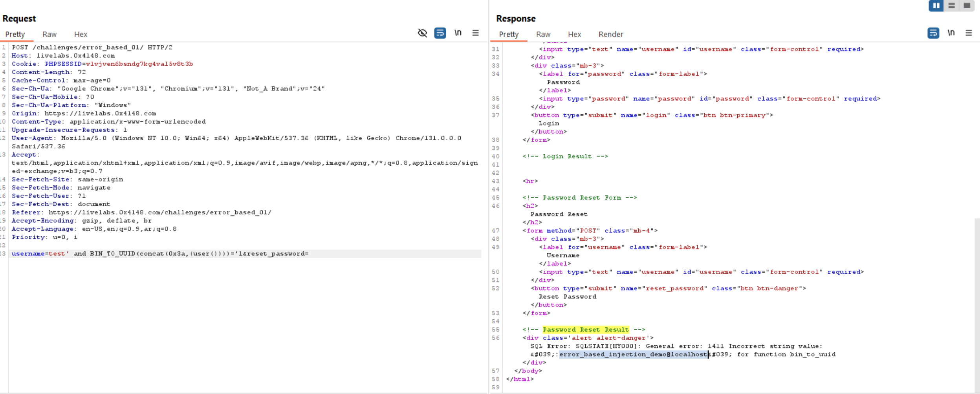Select side-by-side split layout icon
The height and width of the screenshot is (394, 980).
(936, 5)
